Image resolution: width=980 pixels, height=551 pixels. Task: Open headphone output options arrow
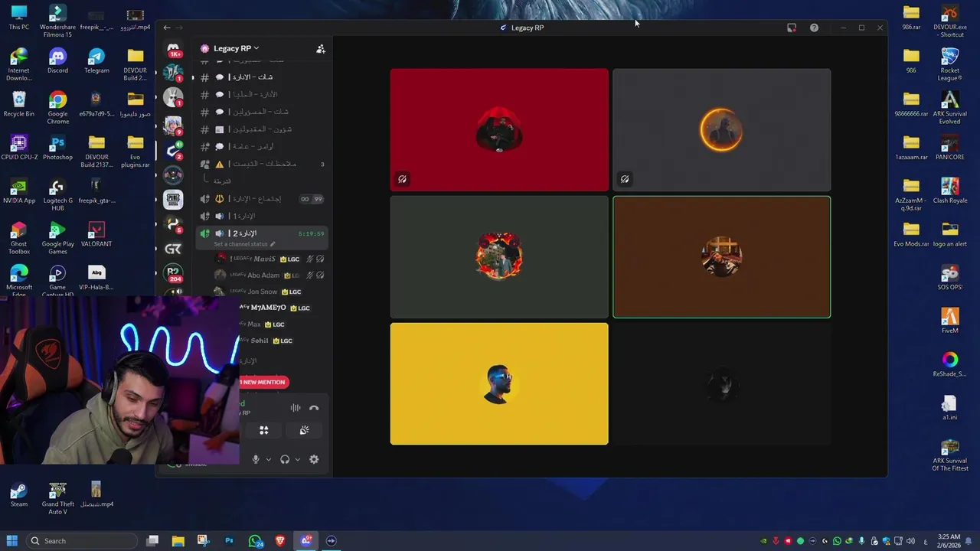pyautogui.click(x=297, y=459)
